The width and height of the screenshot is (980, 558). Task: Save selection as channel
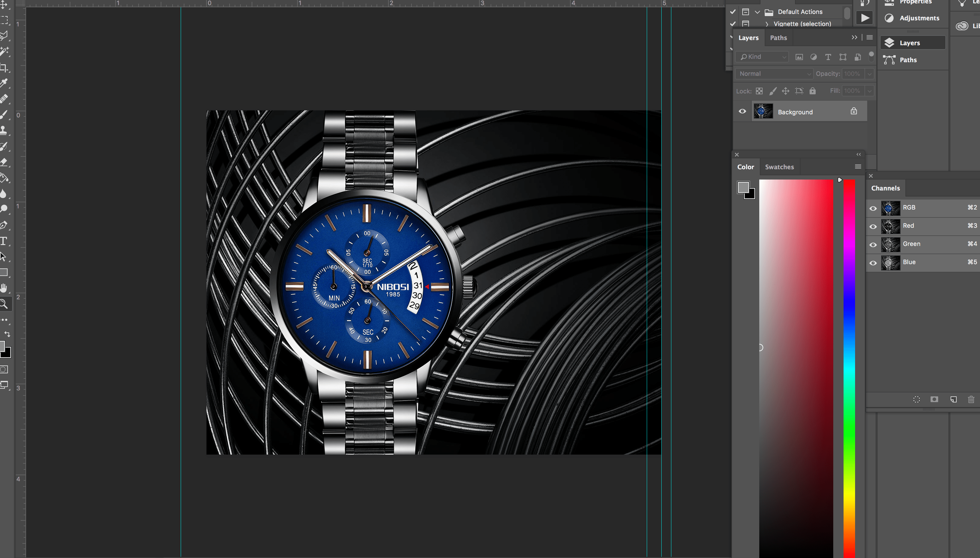(x=935, y=399)
